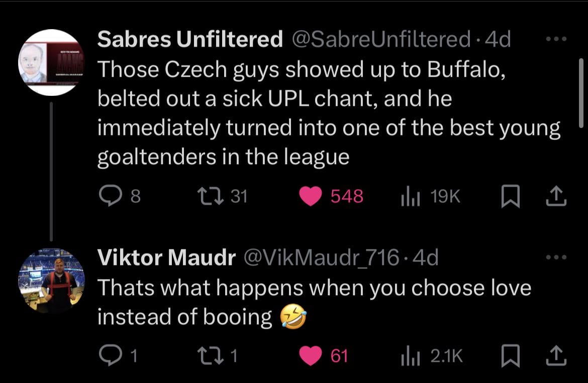Like the Sabres Unfiltered tweet
Viewport: 588px width, 383px height.
311,196
